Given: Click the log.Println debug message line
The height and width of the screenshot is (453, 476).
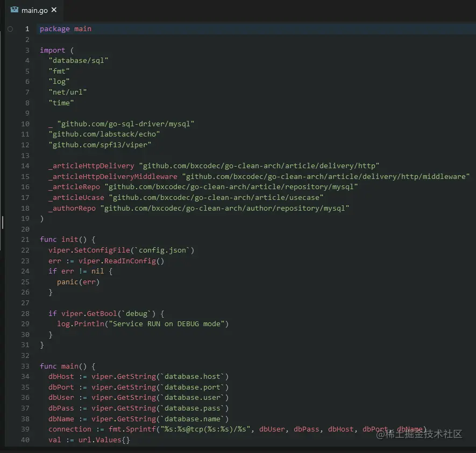Looking at the screenshot, I should coord(143,324).
